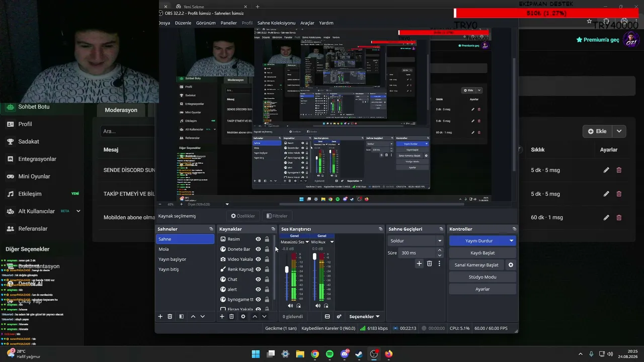
Task: Edit the 60 dk · 1 msg row
Action: pyautogui.click(x=606, y=218)
